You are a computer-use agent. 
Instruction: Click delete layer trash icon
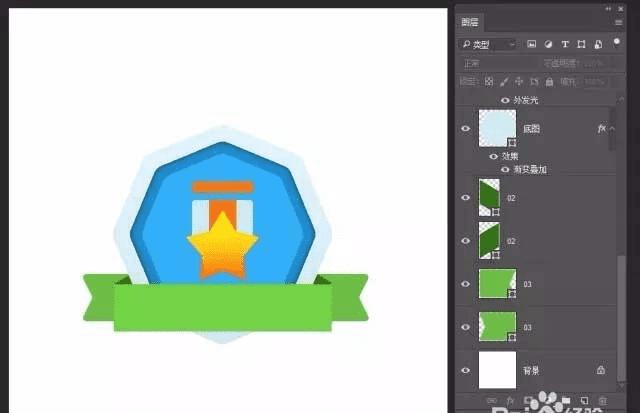(x=603, y=401)
